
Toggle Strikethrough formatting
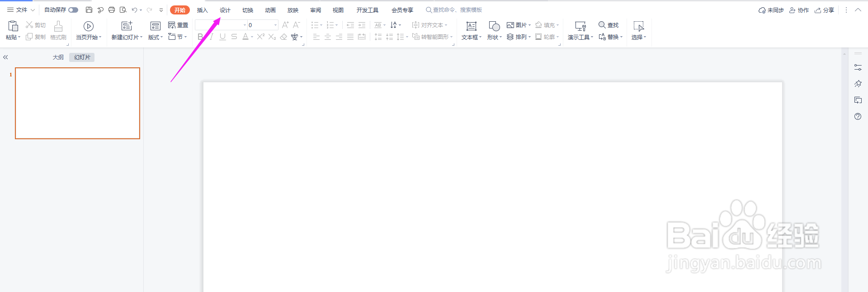tap(234, 37)
